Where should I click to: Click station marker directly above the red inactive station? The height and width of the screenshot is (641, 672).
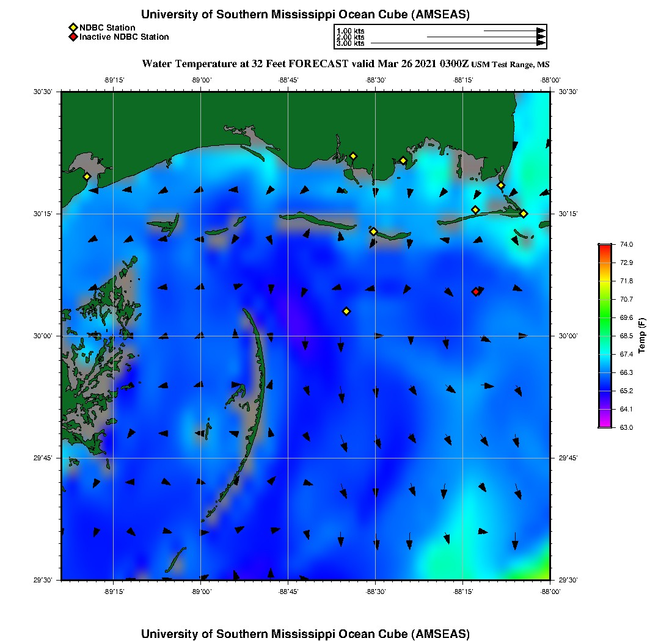(476, 210)
